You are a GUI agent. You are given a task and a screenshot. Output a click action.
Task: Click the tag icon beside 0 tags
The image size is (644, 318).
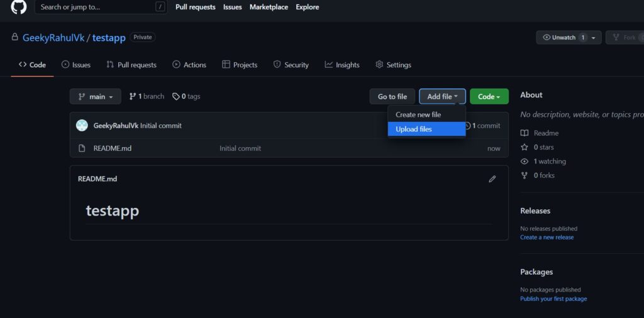(176, 96)
